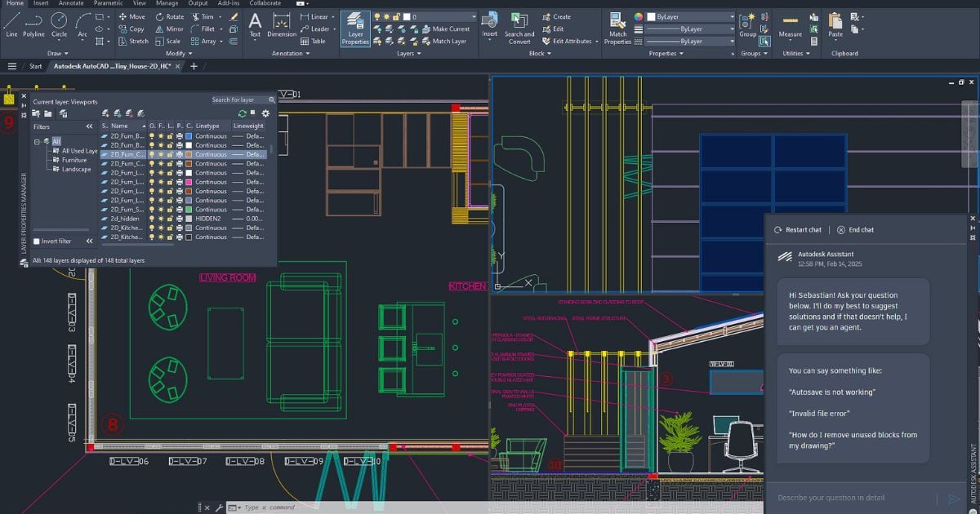Open the Annotate ribbon tab

coord(71,3)
